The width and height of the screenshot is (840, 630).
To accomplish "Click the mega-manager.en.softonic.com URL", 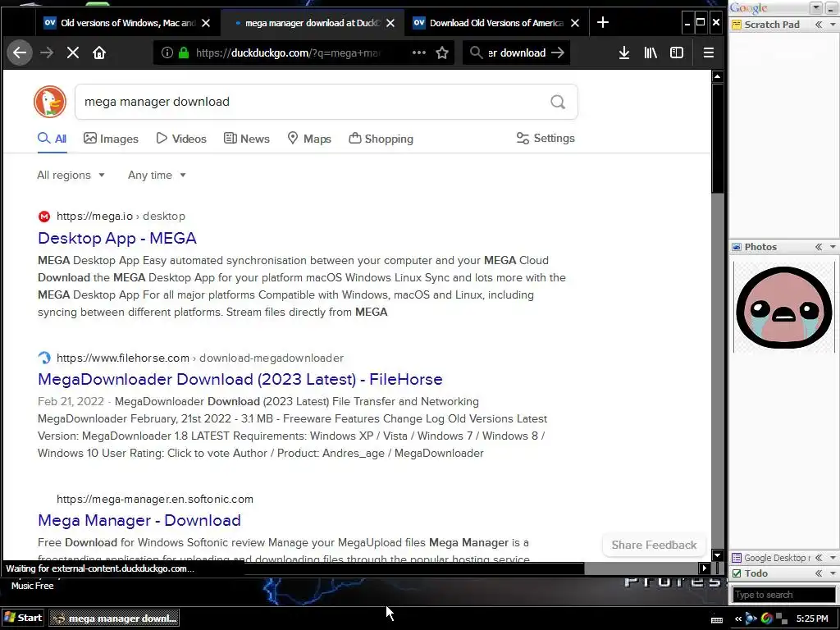I will (x=155, y=500).
